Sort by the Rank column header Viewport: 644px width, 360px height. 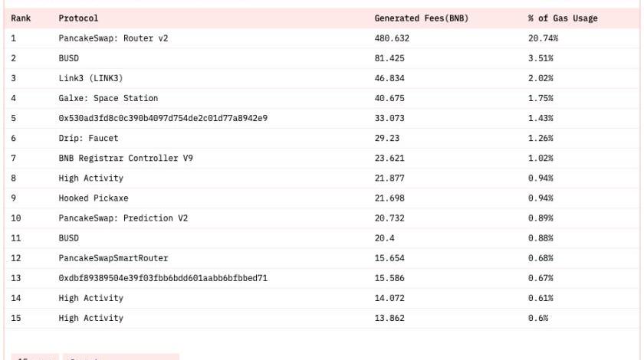click(x=21, y=18)
